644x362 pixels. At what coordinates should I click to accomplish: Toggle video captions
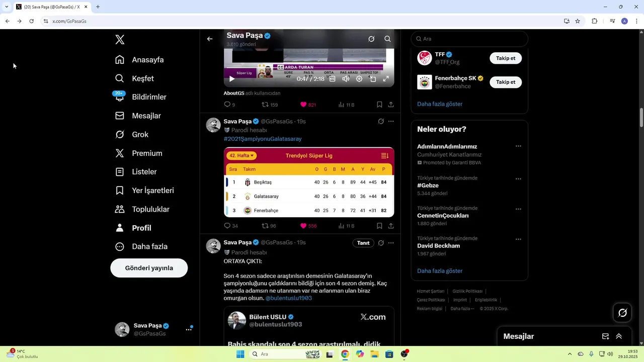coord(333,79)
